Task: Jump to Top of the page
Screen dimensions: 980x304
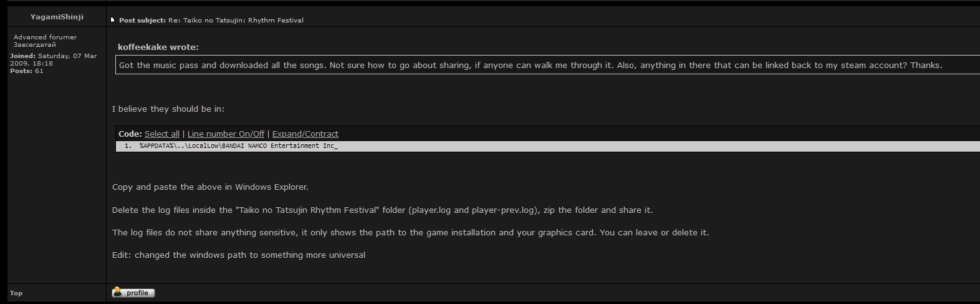Action: 16,293
